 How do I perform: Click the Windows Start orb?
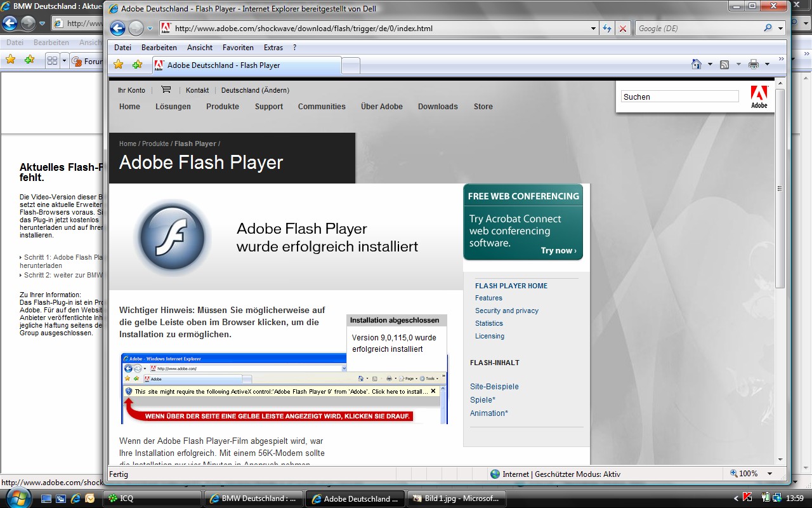[x=17, y=497]
